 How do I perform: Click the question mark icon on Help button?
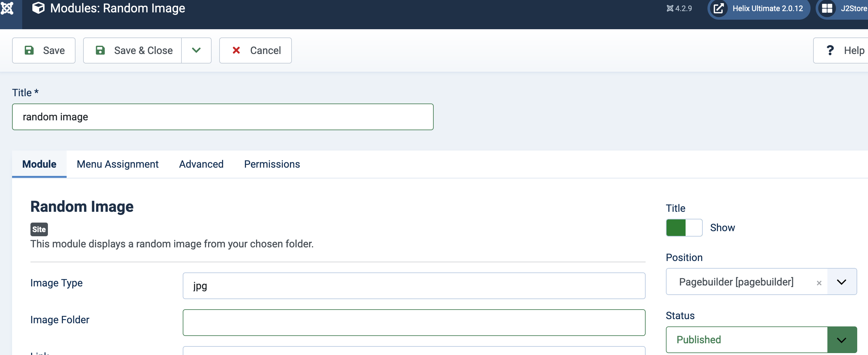830,50
